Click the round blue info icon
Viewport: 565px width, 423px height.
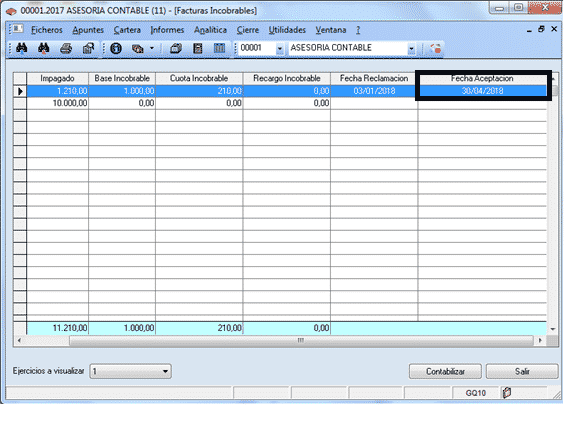[x=116, y=48]
